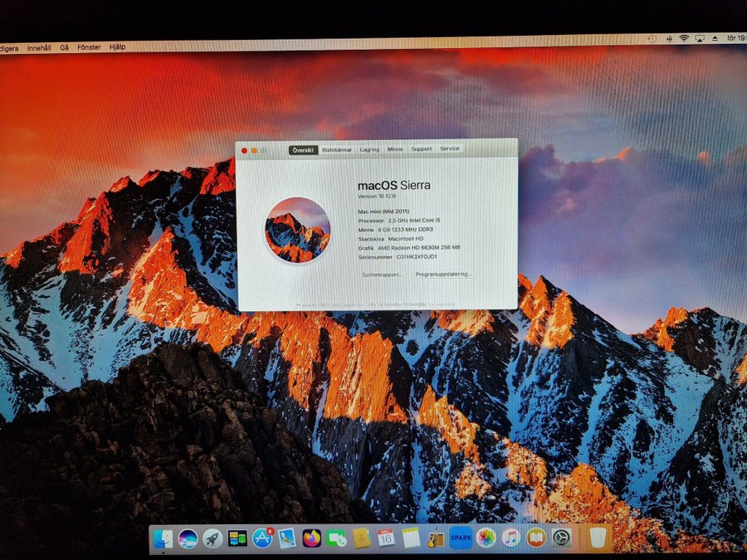Click the Macintosh HD startup disk value

405,239
